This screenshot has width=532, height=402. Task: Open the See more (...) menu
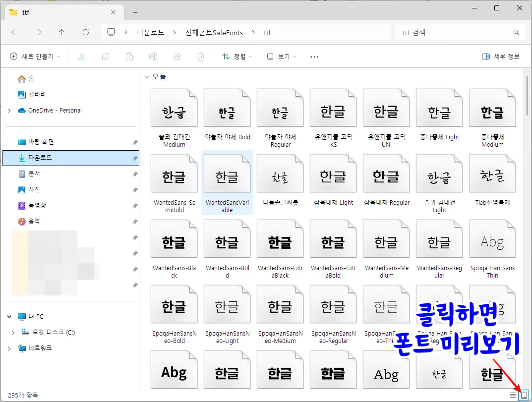pos(314,56)
